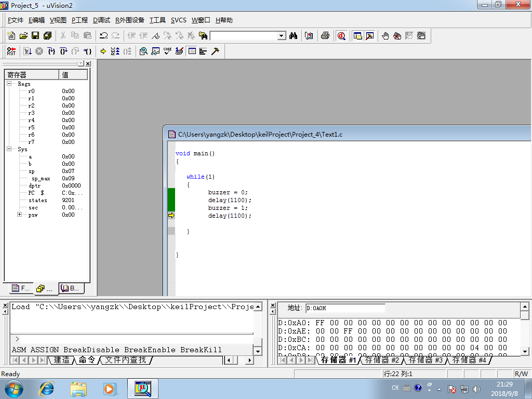Screen dimensions: 532x399
Task: Enable trace recording REC icon
Action: 115,51
